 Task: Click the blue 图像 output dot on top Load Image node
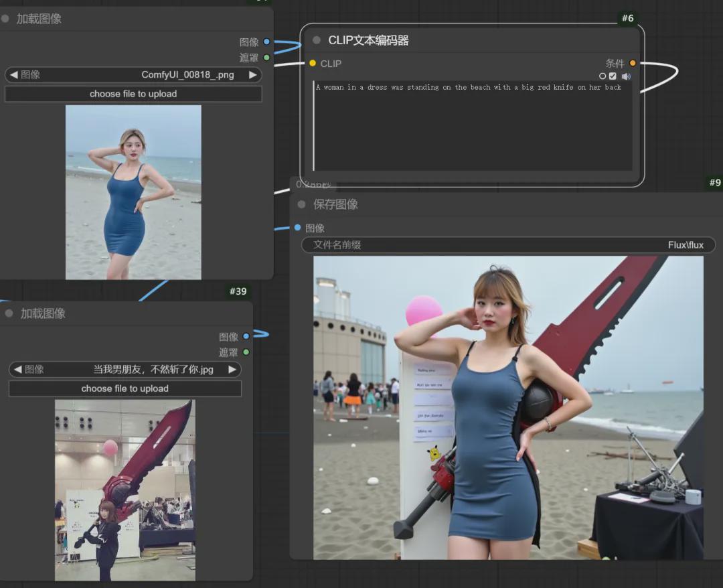pos(266,41)
